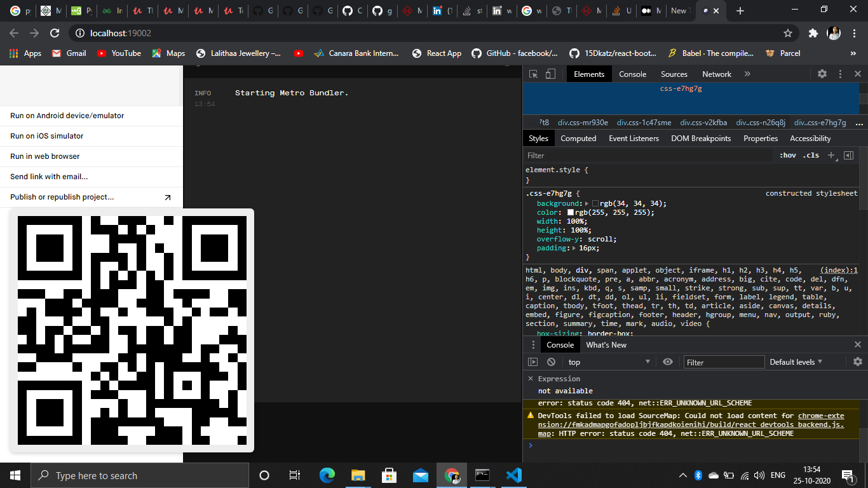Show the console sidebar icon
868x488 pixels.
click(533, 362)
